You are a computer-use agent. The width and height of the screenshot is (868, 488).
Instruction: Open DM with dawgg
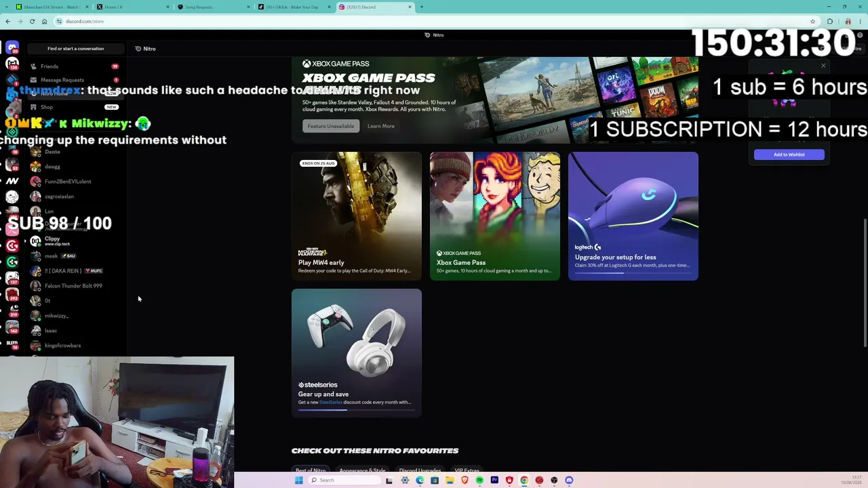[x=75, y=167]
